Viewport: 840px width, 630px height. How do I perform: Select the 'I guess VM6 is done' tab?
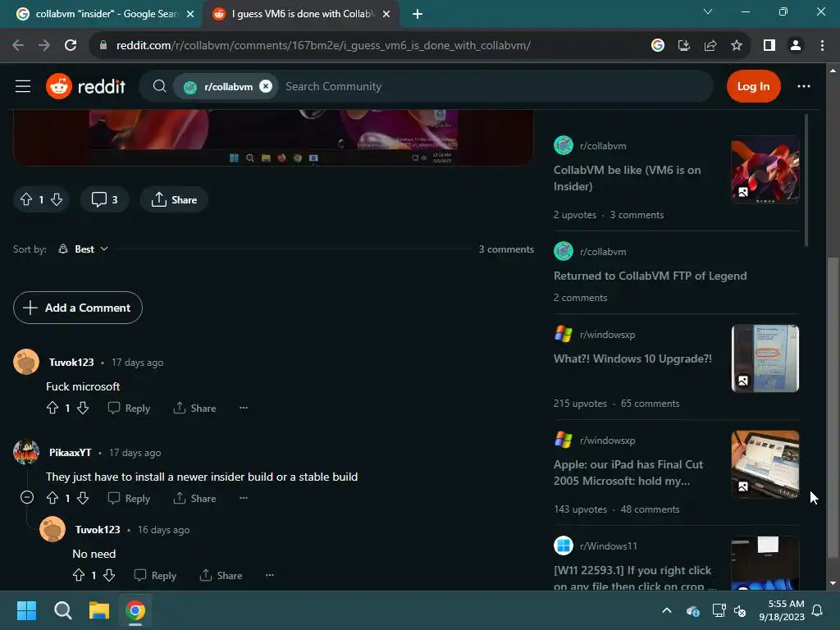[300, 14]
